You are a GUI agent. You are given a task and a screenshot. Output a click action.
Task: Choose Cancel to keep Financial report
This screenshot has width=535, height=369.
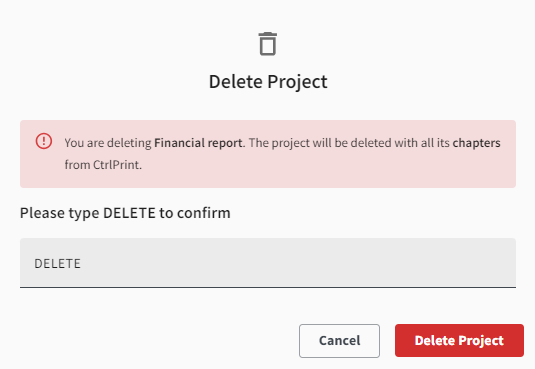(x=339, y=341)
